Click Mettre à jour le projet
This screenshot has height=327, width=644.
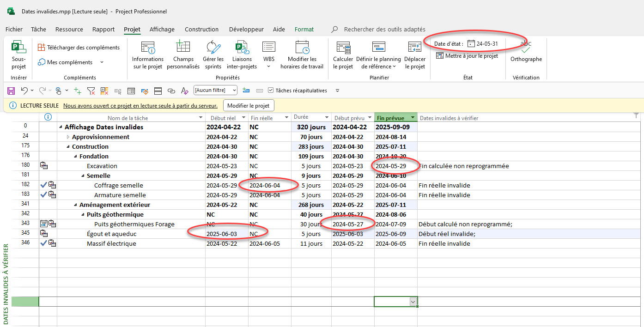pyautogui.click(x=467, y=56)
